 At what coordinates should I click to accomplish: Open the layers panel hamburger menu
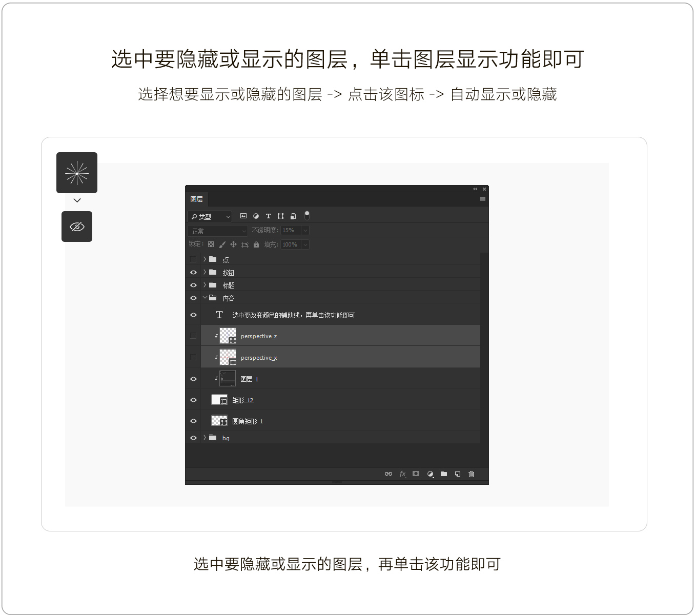point(482,199)
